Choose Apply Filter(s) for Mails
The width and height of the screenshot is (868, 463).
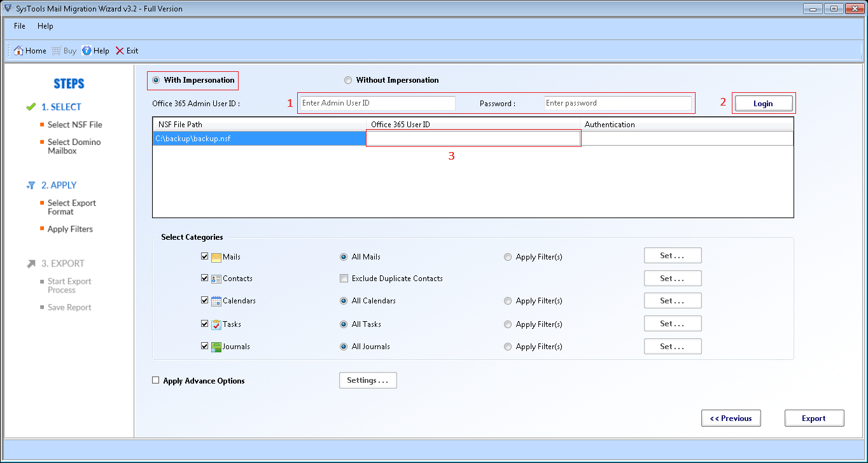coord(508,257)
